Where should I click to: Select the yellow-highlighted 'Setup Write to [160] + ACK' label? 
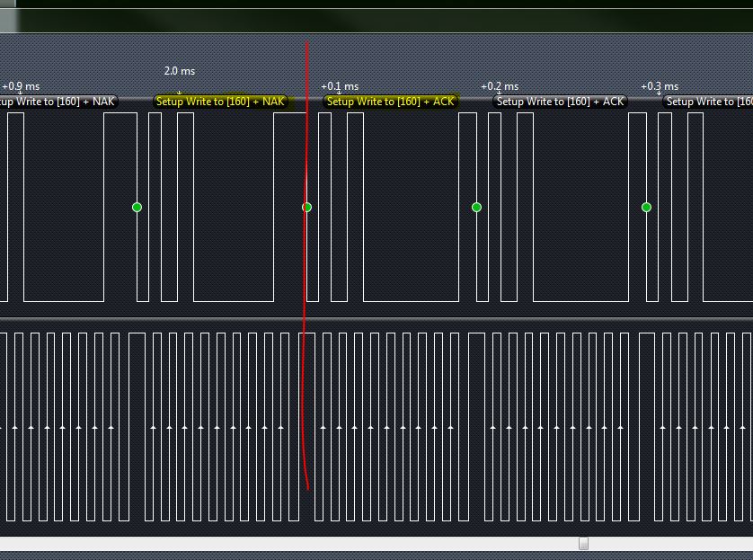390,102
